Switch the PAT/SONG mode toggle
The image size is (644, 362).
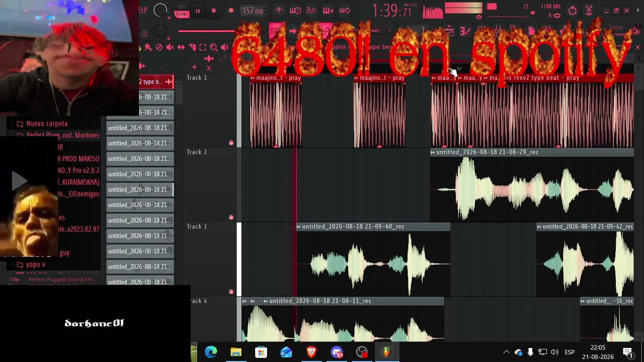click(x=182, y=11)
